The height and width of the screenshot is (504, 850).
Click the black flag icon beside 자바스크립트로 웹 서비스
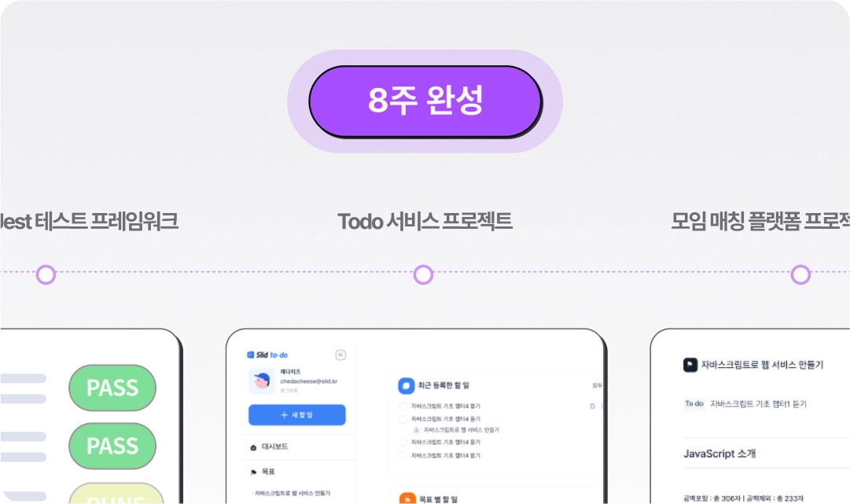[690, 365]
